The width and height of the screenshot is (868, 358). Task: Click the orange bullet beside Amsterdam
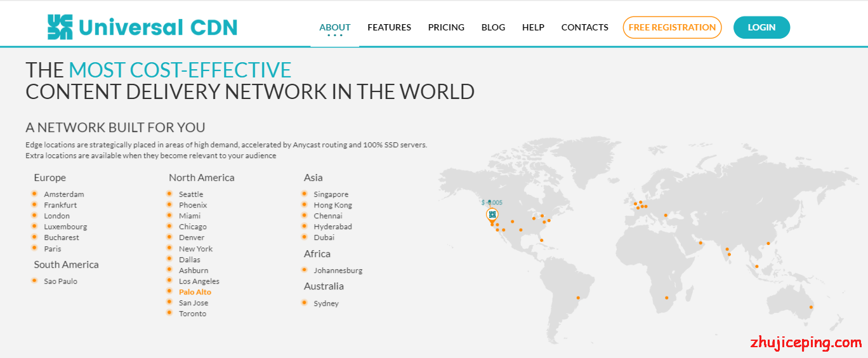coord(34,194)
